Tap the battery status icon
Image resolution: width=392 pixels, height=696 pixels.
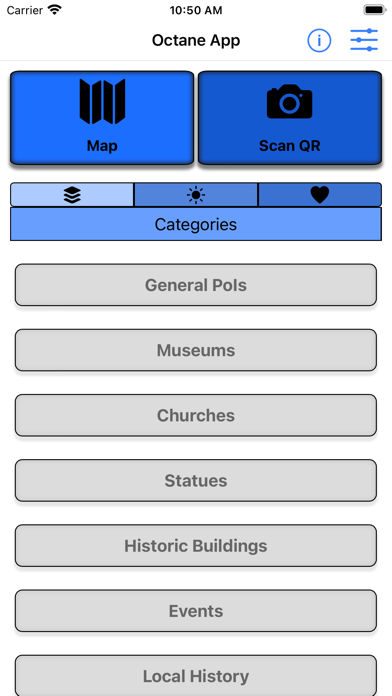[375, 10]
